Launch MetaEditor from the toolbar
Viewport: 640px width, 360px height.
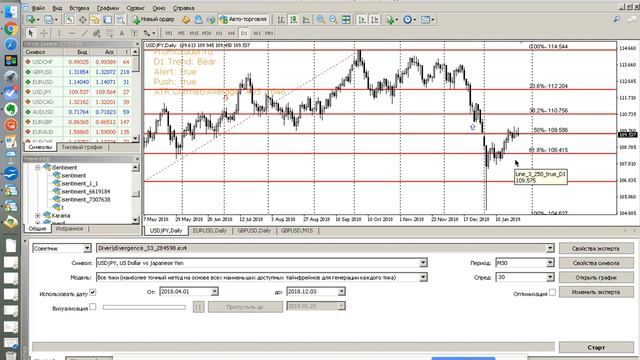pyautogui.click(x=186, y=19)
